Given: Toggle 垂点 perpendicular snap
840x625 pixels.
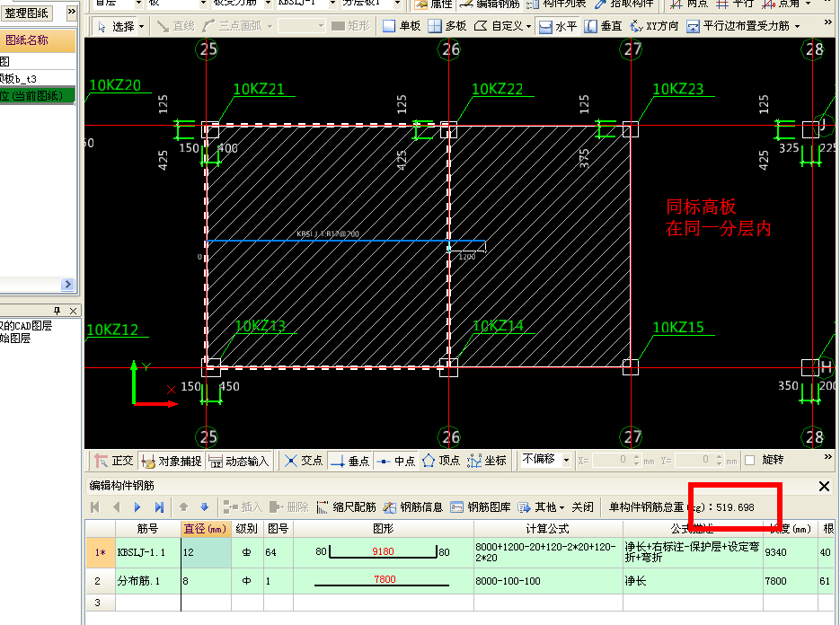Looking at the screenshot, I should (349, 461).
